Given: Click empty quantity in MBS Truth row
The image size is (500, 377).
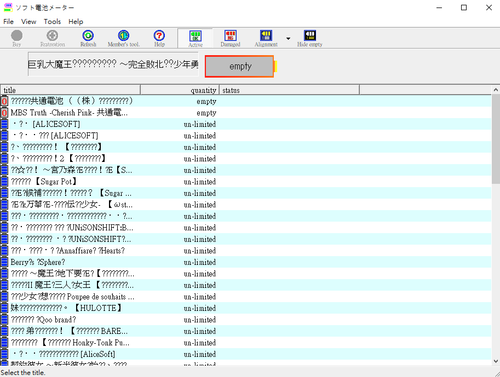Looking at the screenshot, I should point(206,113).
